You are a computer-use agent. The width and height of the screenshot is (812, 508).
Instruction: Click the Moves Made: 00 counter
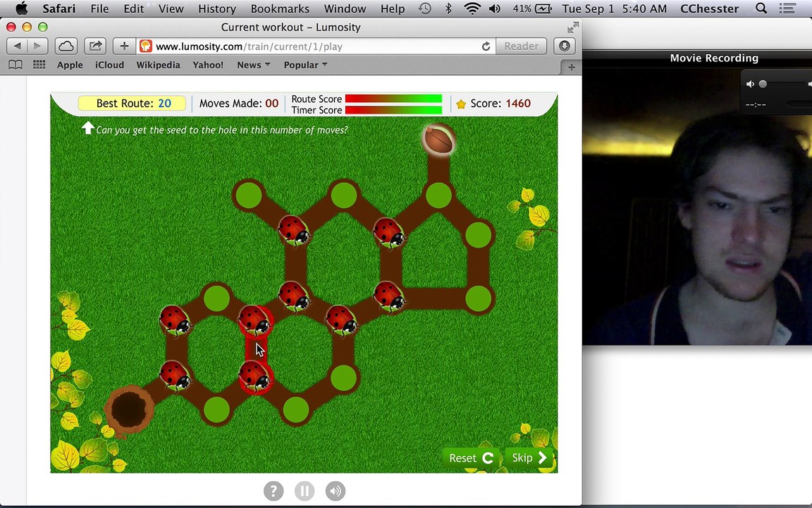click(239, 103)
